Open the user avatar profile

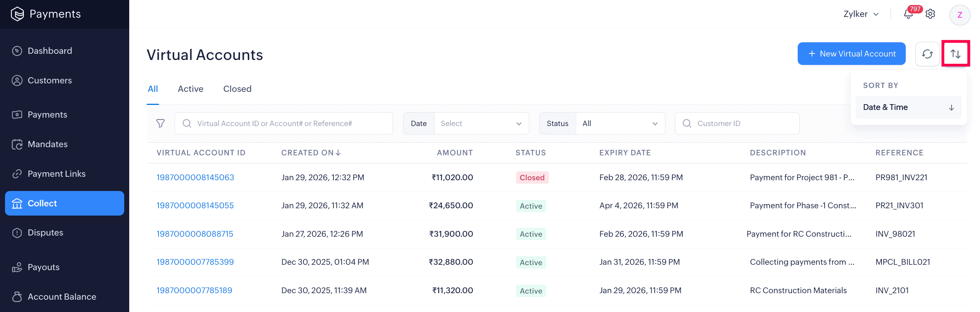(960, 15)
